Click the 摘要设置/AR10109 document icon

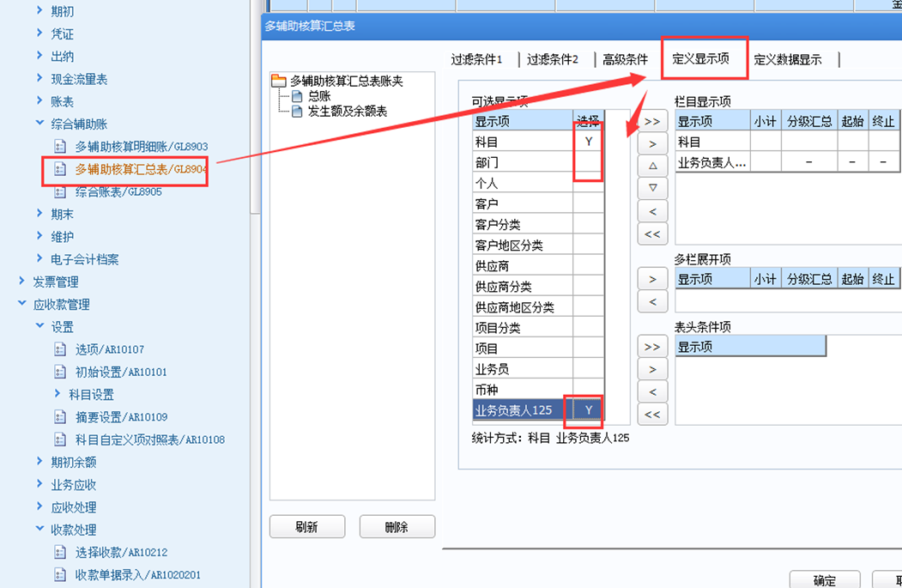60,416
